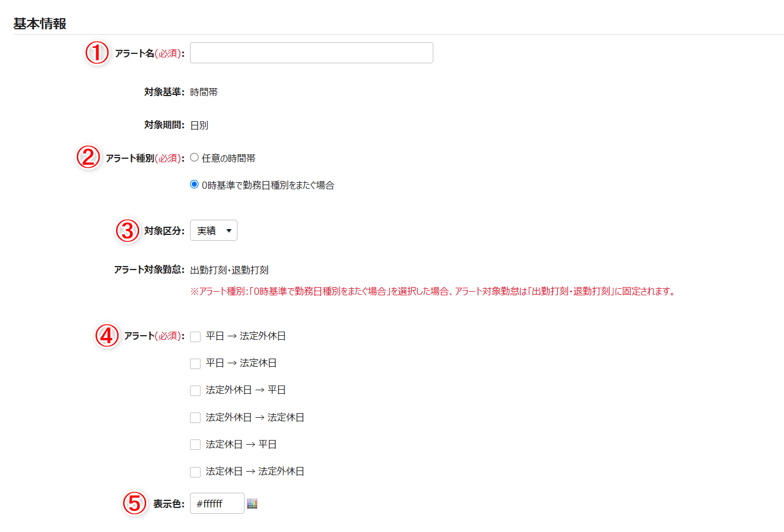Screen dimensions: 784x532
Task: Click the 表示色 label
Action: (169, 504)
